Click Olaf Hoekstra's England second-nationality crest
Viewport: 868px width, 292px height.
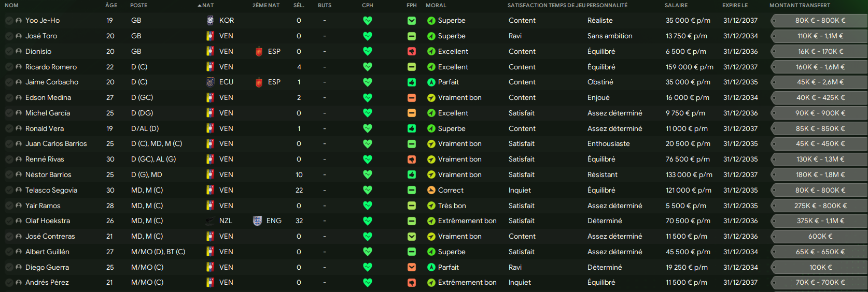click(x=257, y=221)
